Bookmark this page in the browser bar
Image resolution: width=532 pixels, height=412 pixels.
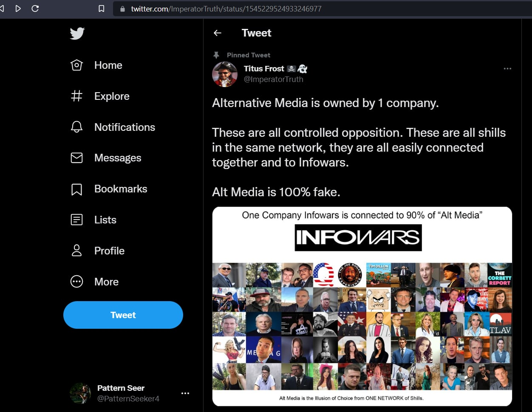point(102,8)
